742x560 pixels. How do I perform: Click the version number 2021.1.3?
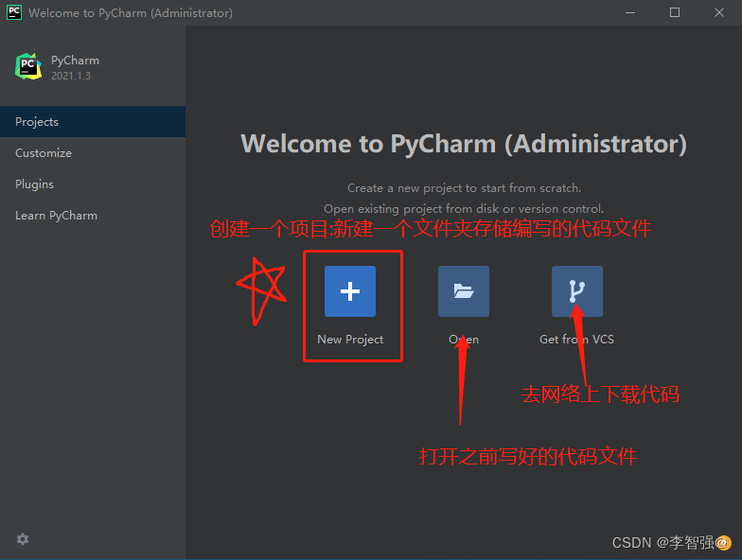(x=71, y=76)
